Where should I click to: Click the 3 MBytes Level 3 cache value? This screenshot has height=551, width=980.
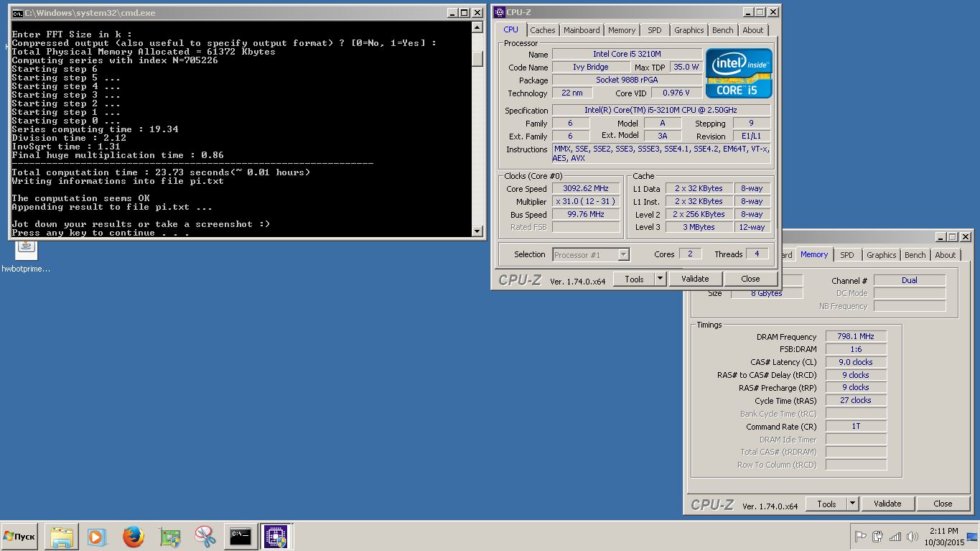coord(699,227)
